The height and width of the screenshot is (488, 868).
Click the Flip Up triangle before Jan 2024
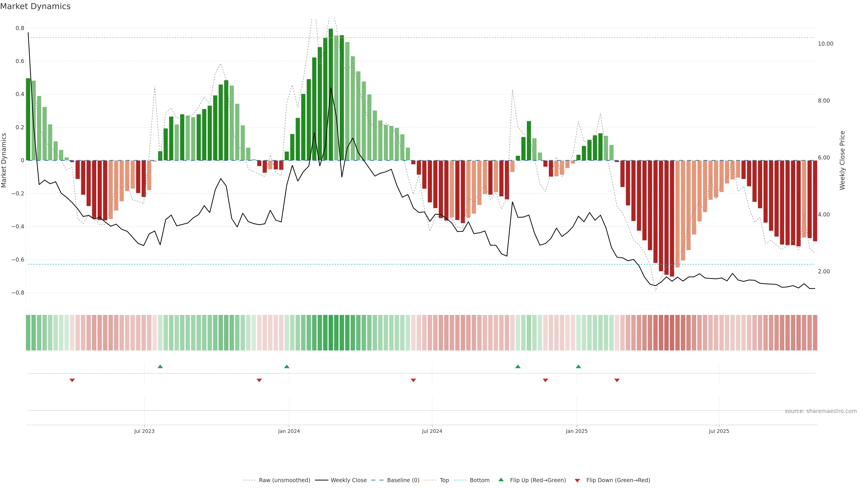(286, 366)
